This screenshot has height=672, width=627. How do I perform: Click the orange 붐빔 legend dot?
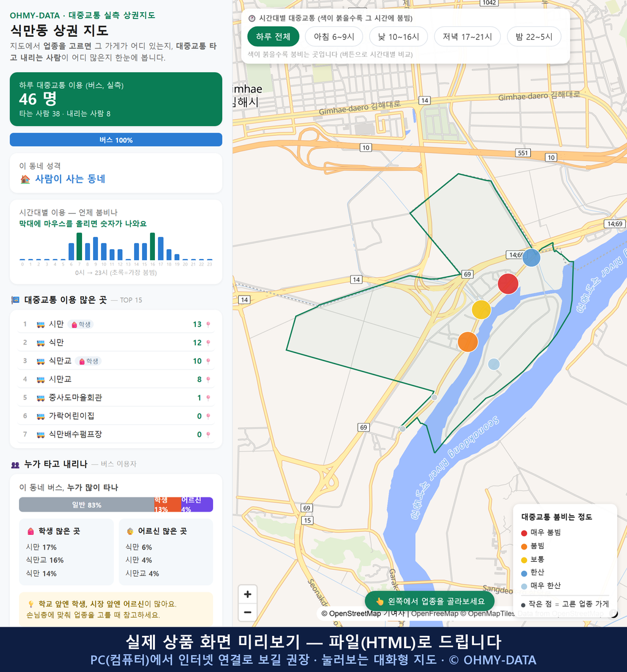pos(524,547)
